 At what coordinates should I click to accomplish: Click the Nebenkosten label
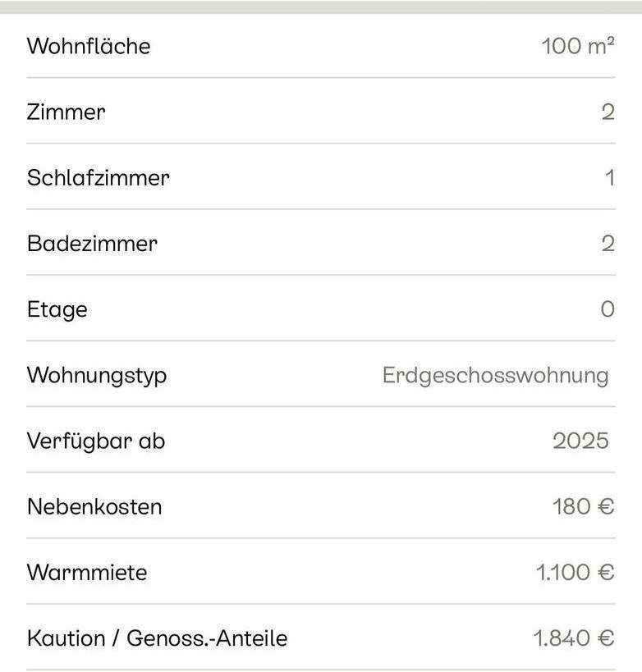point(94,506)
